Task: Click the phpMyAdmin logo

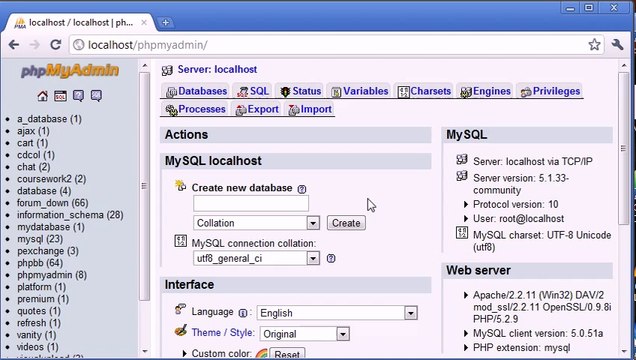Action: [x=70, y=71]
